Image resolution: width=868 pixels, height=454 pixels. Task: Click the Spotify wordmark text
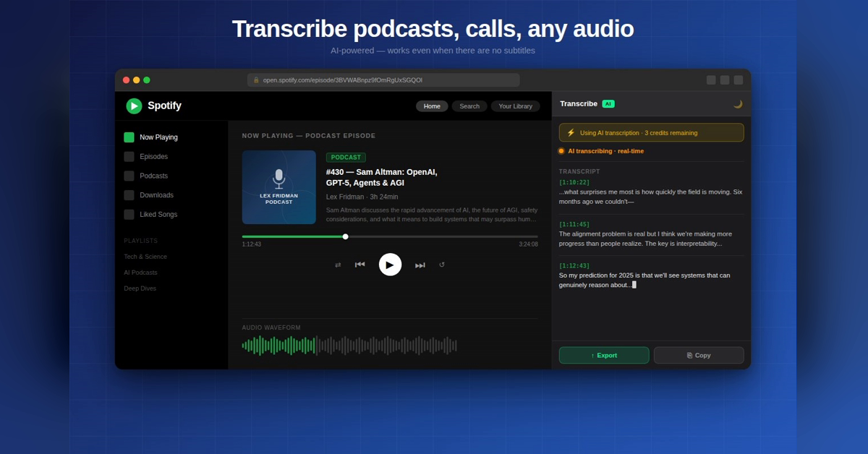(164, 106)
